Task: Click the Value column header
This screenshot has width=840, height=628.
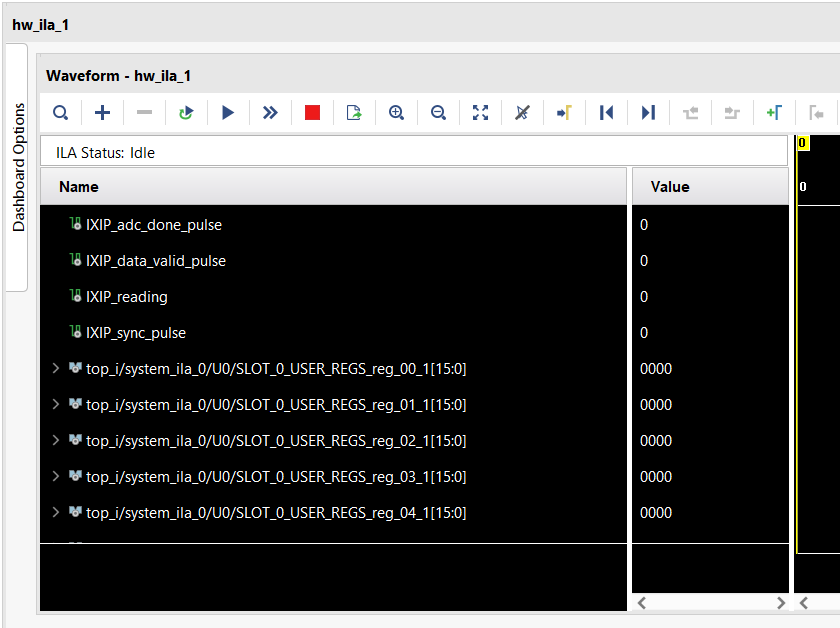Action: (x=670, y=186)
